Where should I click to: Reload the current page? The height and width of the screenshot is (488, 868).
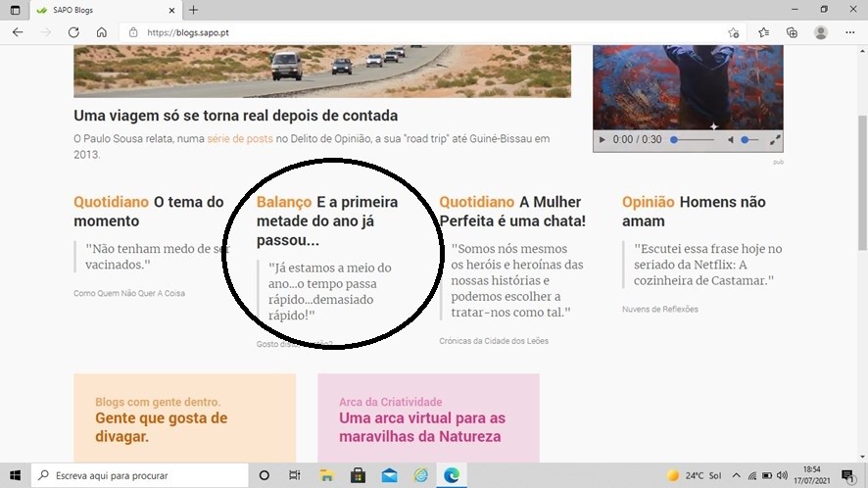(73, 32)
